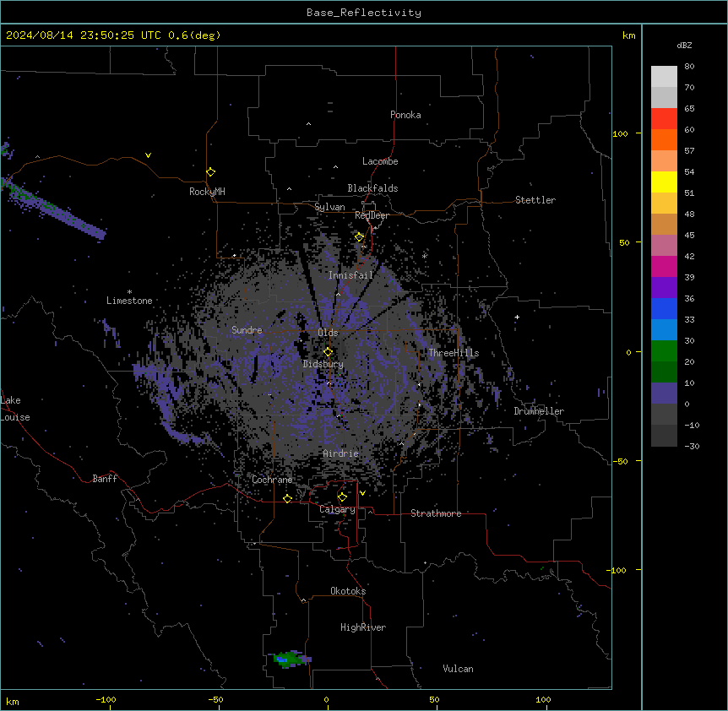Screen dimensions: 728x711
Task: Click the yellow diamond marker below RedDeer
Action: click(x=359, y=236)
